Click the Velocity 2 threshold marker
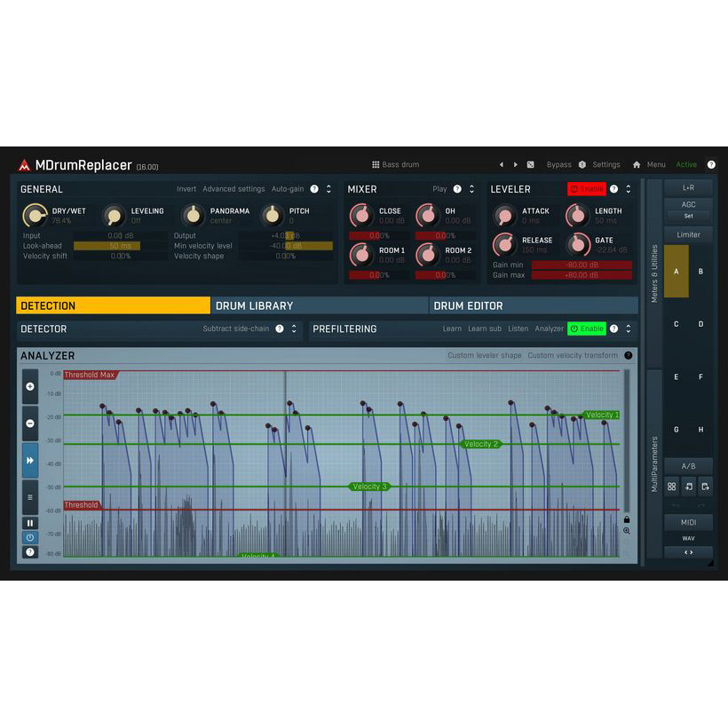This screenshot has width=728, height=728. tap(481, 444)
